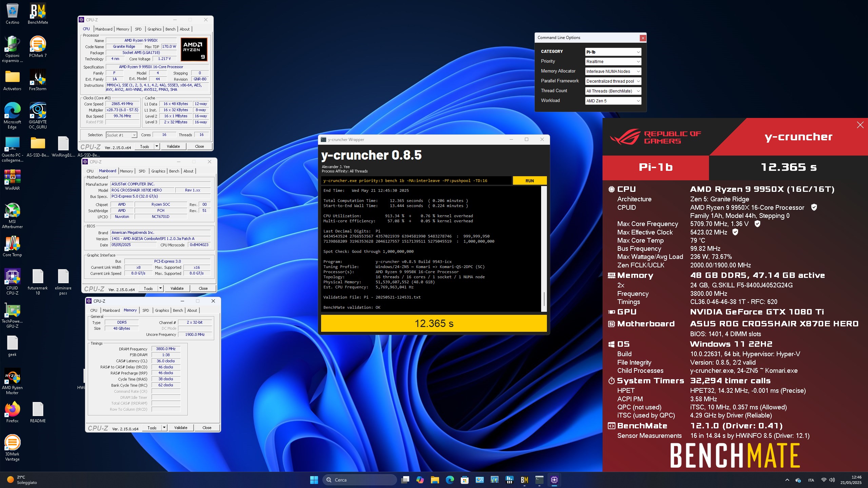Image resolution: width=868 pixels, height=488 pixels.
Task: Open the Workload AMD Zen 5 dropdown
Action: tap(613, 101)
